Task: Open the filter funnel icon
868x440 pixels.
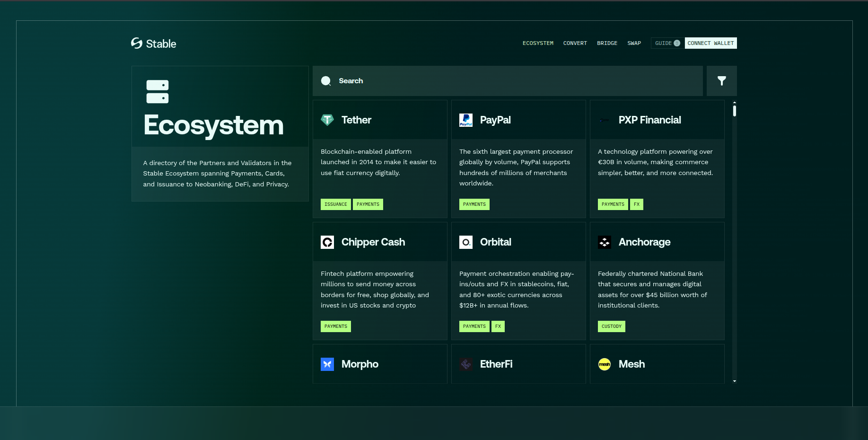Action: pyautogui.click(x=721, y=81)
